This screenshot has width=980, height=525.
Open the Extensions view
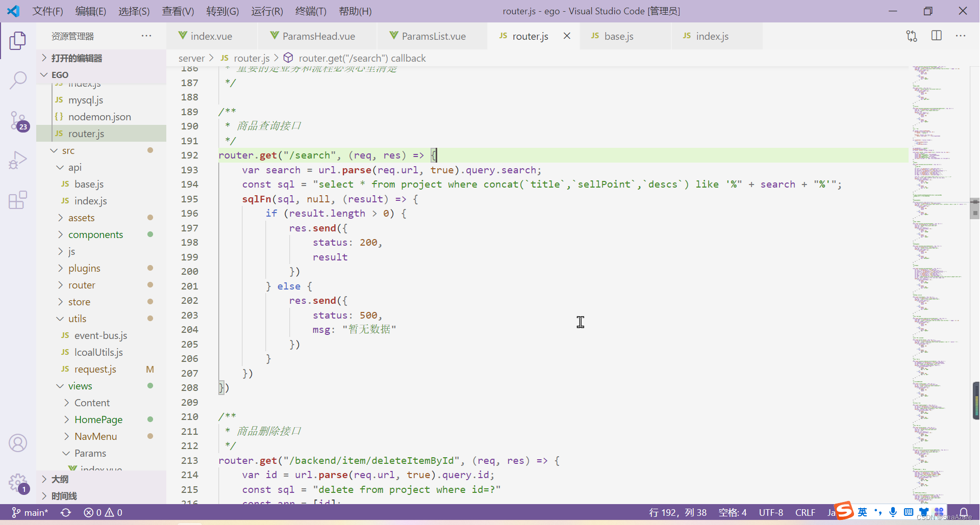click(18, 200)
